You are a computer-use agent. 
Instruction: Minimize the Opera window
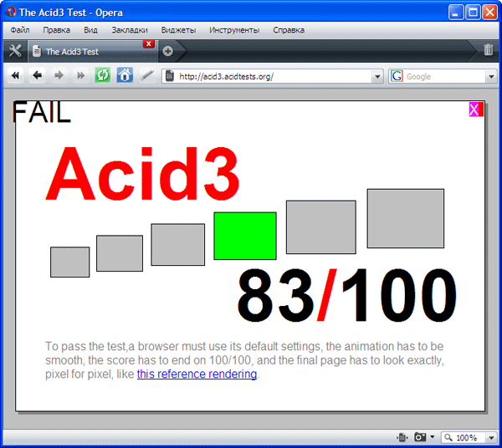pos(456,13)
